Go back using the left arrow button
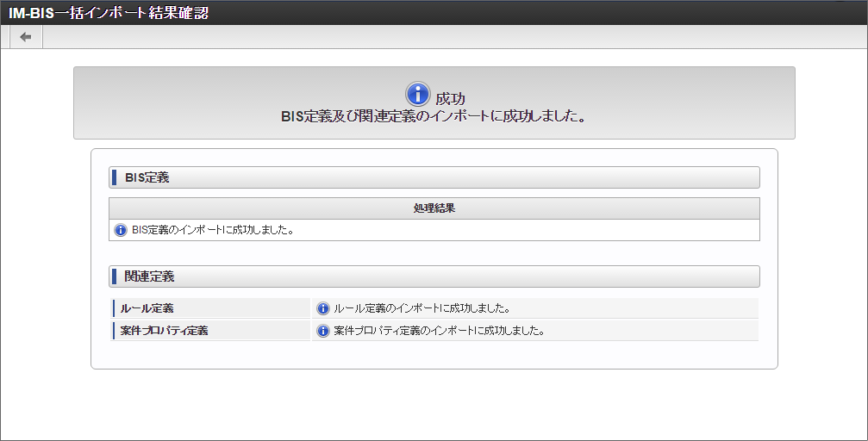The image size is (868, 441). 26,37
